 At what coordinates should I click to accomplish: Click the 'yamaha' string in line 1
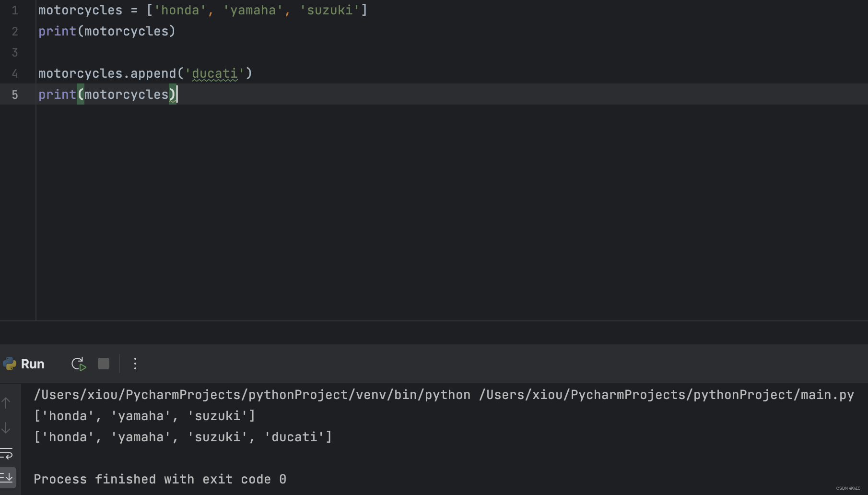point(253,10)
